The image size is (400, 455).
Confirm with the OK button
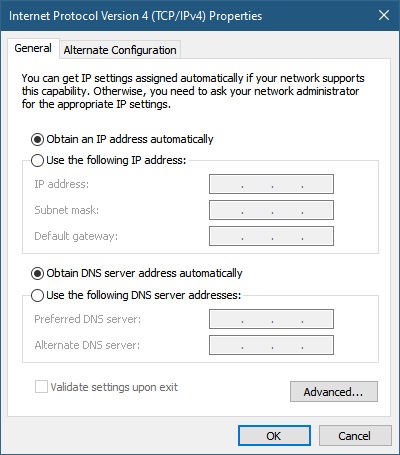coord(274,436)
